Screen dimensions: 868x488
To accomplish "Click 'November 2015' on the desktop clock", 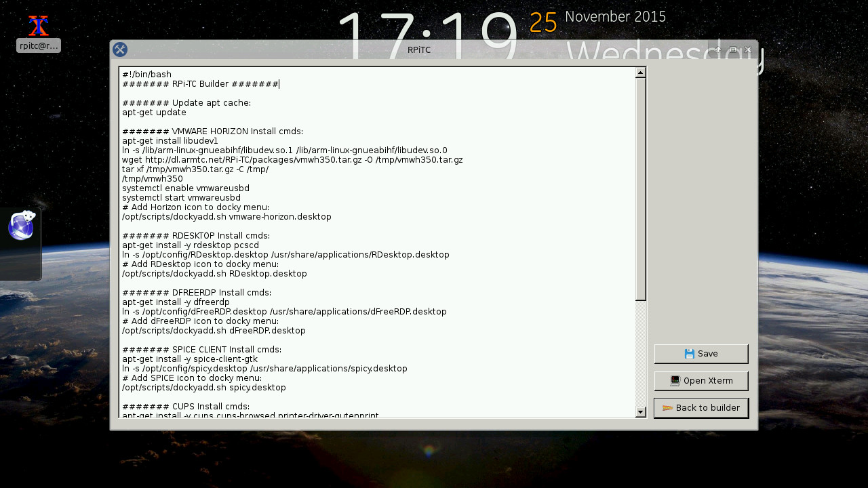I will (616, 17).
